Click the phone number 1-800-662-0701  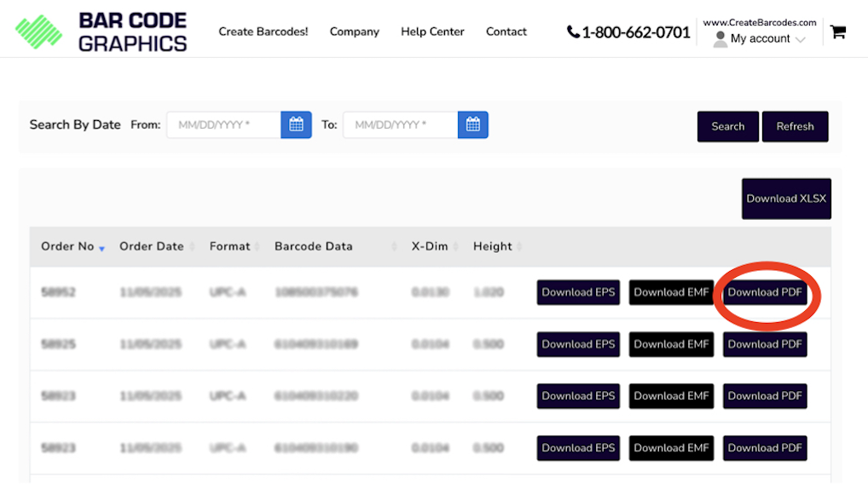628,32
